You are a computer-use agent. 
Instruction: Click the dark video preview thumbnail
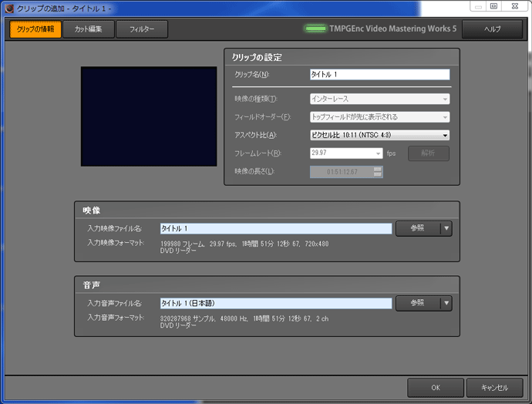pyautogui.click(x=149, y=116)
